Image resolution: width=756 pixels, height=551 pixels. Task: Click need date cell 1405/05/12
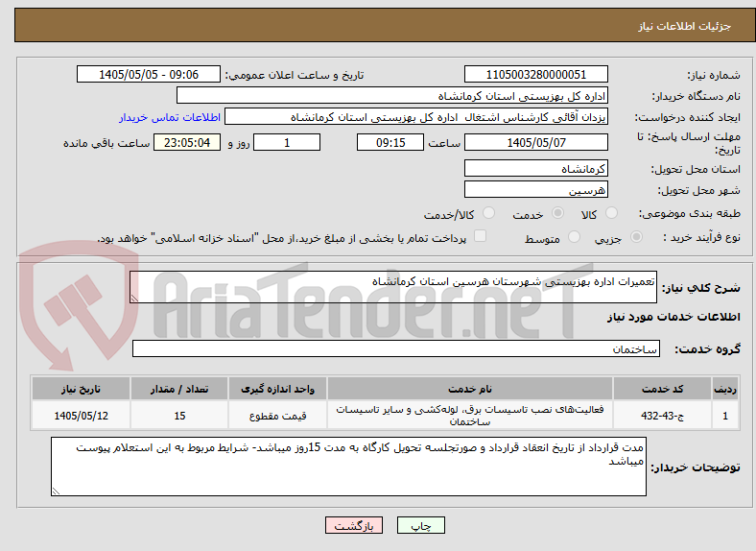81,416
